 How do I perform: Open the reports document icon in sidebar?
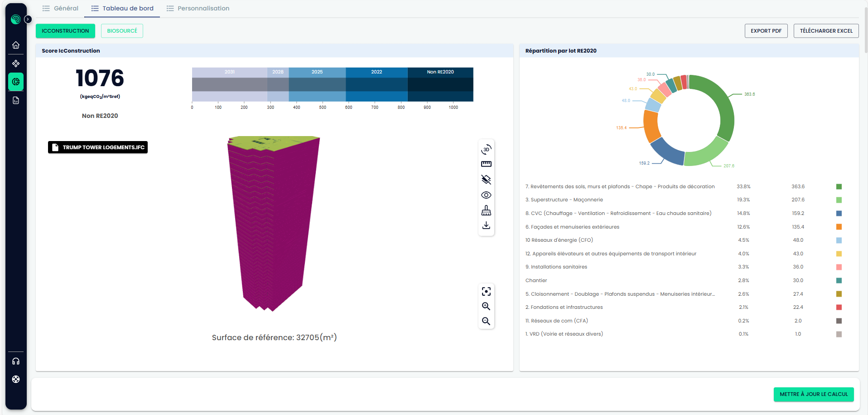[x=16, y=100]
